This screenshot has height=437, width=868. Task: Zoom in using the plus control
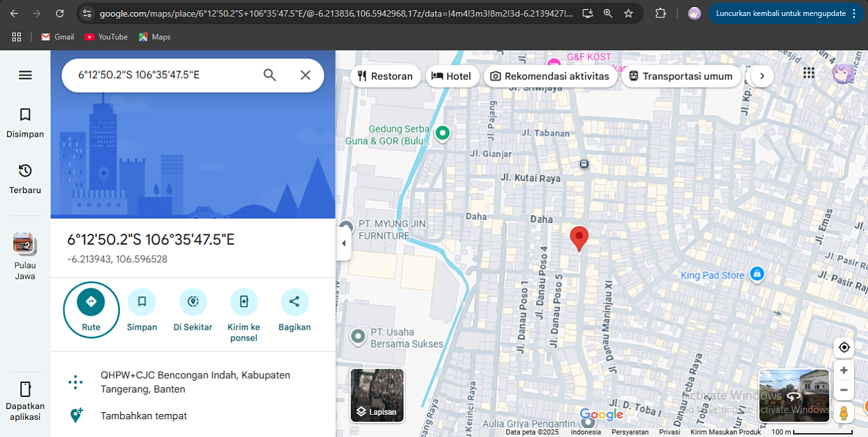point(844,369)
